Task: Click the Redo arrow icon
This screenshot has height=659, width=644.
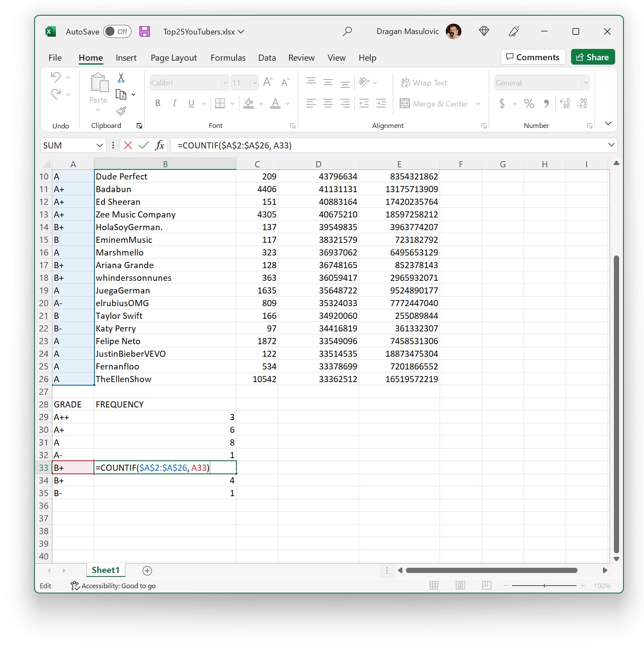Action: [56, 94]
